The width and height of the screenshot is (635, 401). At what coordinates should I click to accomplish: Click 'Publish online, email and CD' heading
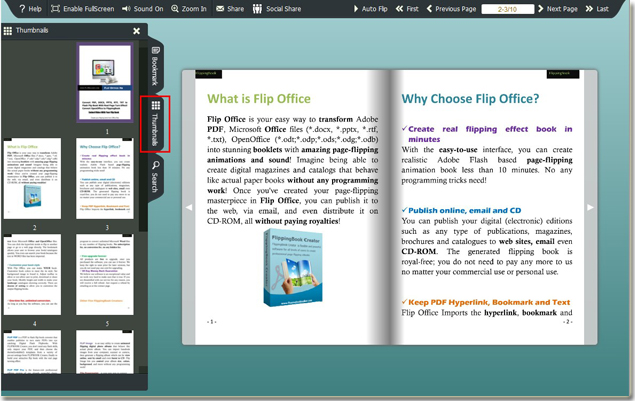click(x=465, y=210)
